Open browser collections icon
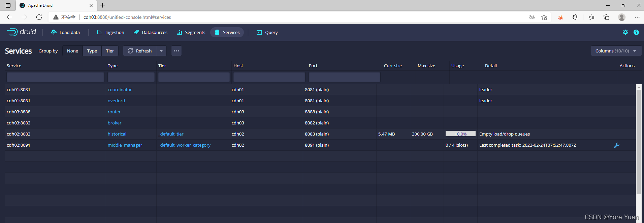The image size is (644, 223). 606,17
